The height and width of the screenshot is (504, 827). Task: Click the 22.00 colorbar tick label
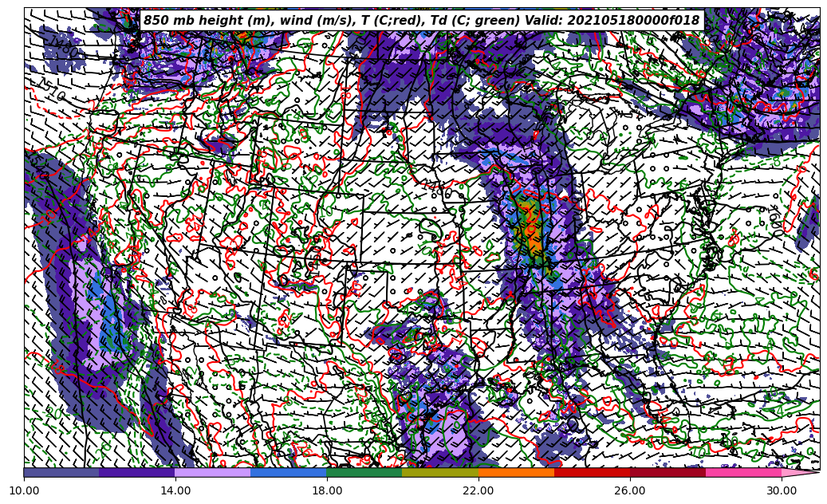(x=478, y=490)
